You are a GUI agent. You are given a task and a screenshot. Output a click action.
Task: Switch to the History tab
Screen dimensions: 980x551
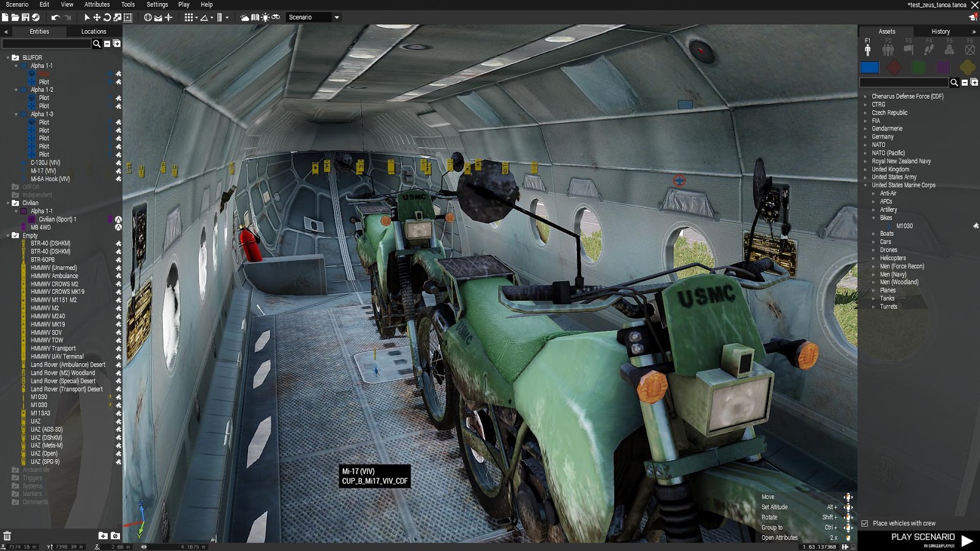coord(940,31)
